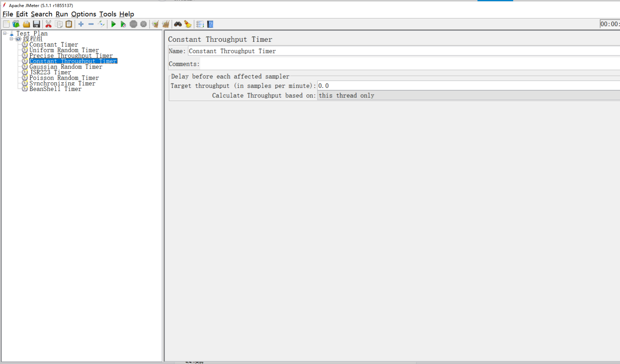This screenshot has height=364, width=620.
Task: Click the Help question-mark book icon
Action: [210, 24]
